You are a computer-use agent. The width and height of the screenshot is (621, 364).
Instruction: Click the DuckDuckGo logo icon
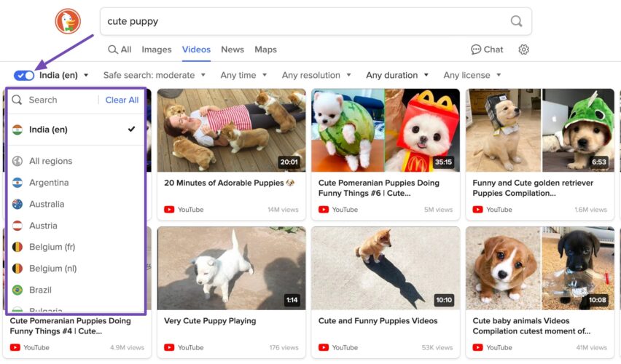click(68, 21)
